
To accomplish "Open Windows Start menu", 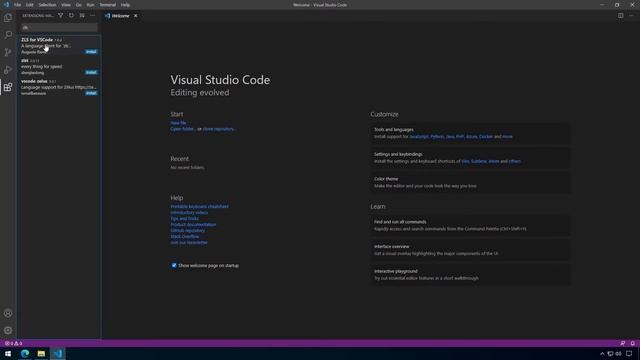I will tap(8, 353).
